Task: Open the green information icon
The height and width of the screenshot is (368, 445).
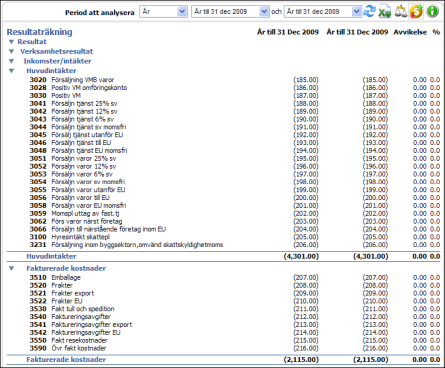Action: click(x=432, y=12)
